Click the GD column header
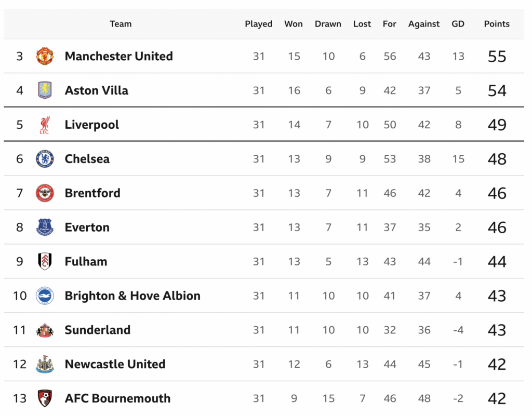Viewport: 532px width, 416px height. coord(458,24)
